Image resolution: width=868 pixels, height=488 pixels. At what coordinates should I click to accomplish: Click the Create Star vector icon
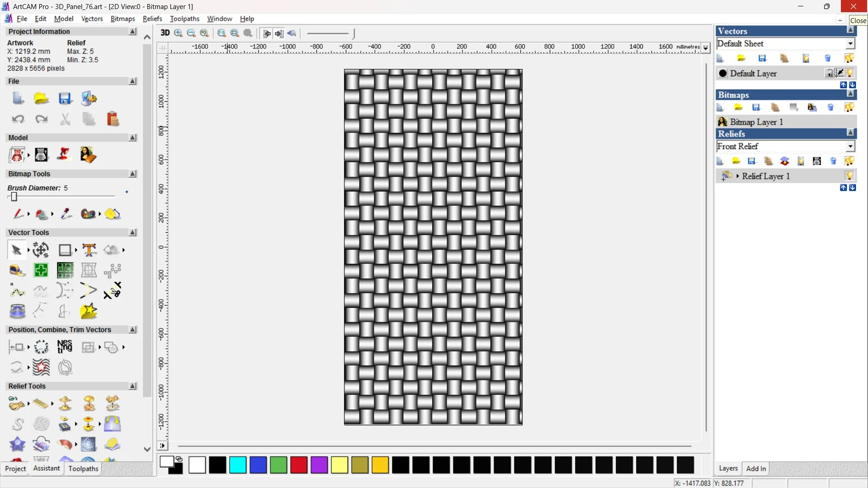click(x=89, y=311)
